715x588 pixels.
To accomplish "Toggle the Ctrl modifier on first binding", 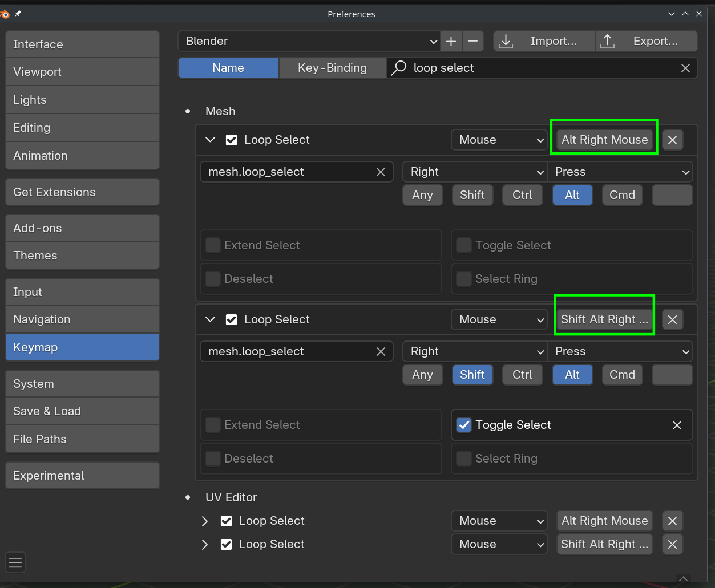I will click(522, 195).
